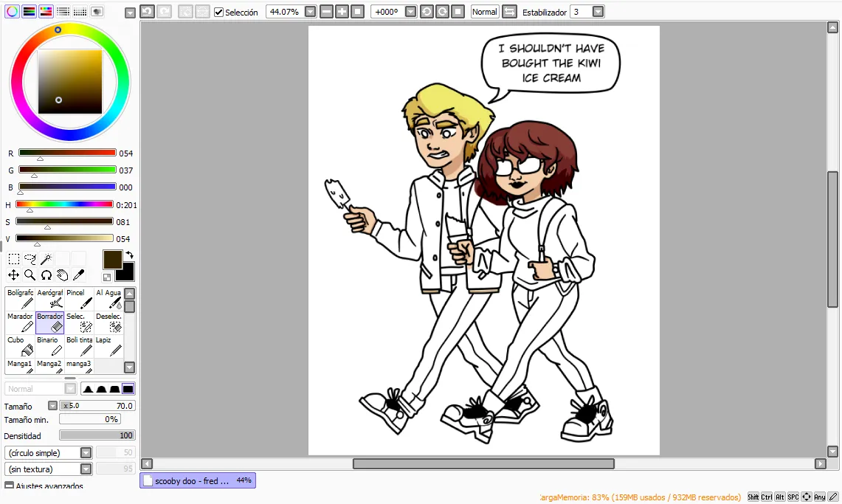This screenshot has width=842, height=504.
Task: Choose the hard flat brush edge shape
Action: pyautogui.click(x=128, y=389)
